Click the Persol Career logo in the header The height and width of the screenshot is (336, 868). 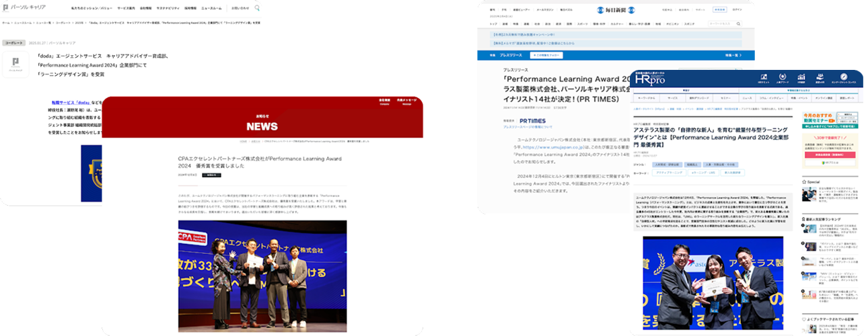tap(26, 9)
